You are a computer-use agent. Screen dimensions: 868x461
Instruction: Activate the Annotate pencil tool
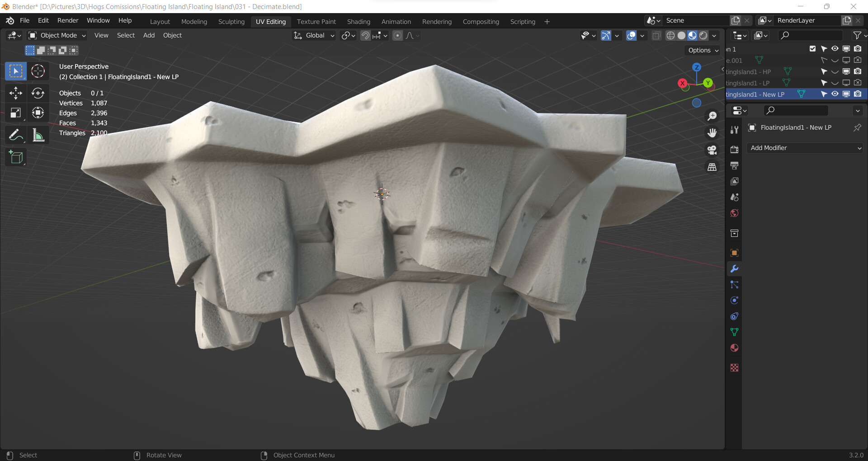pos(15,135)
